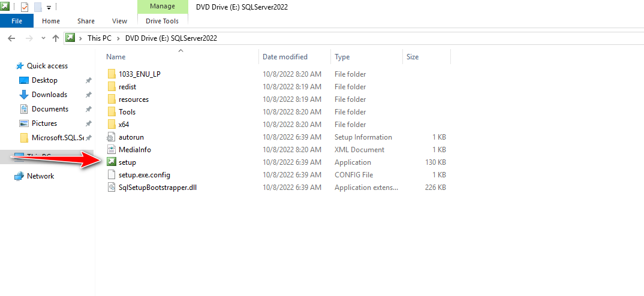The height and width of the screenshot is (296, 644).
Task: Expand the Recent locations dropdown arrow
Action: pos(43,38)
